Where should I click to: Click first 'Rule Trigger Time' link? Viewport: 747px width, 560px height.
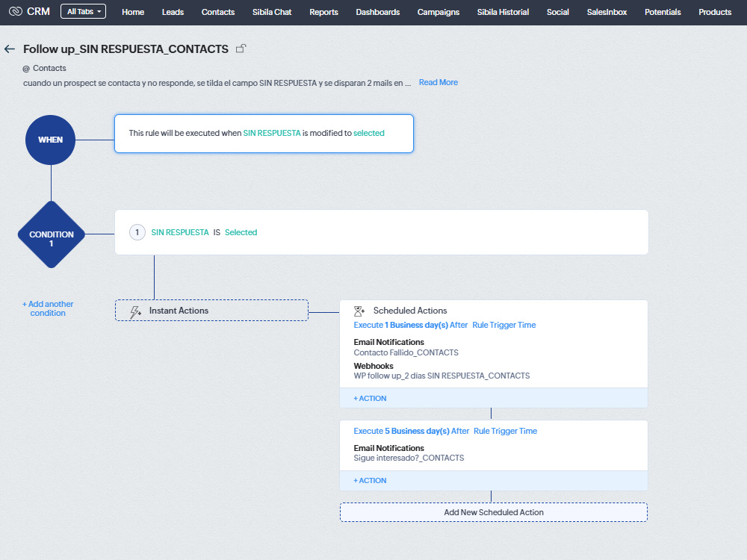504,325
